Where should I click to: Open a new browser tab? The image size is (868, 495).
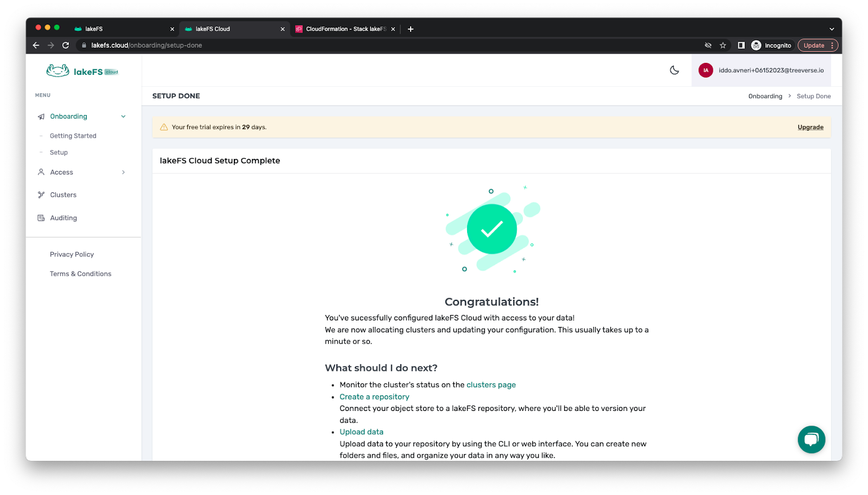(x=411, y=29)
